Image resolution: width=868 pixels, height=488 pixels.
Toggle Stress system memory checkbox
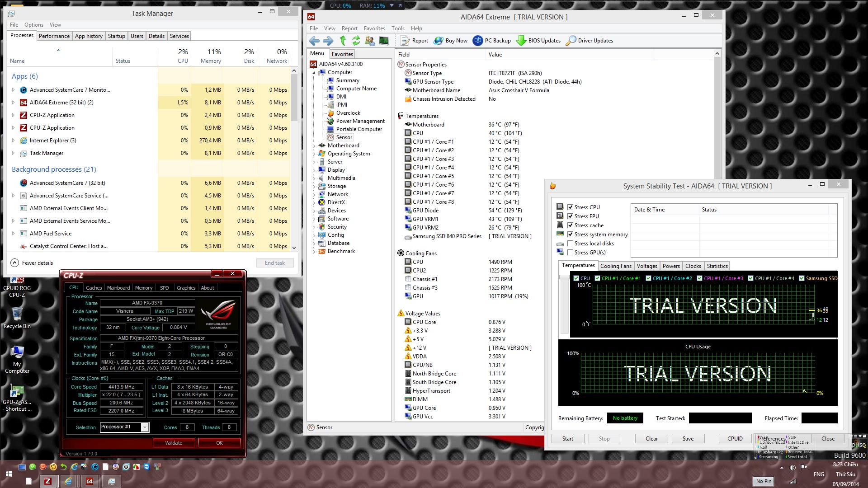coord(571,235)
